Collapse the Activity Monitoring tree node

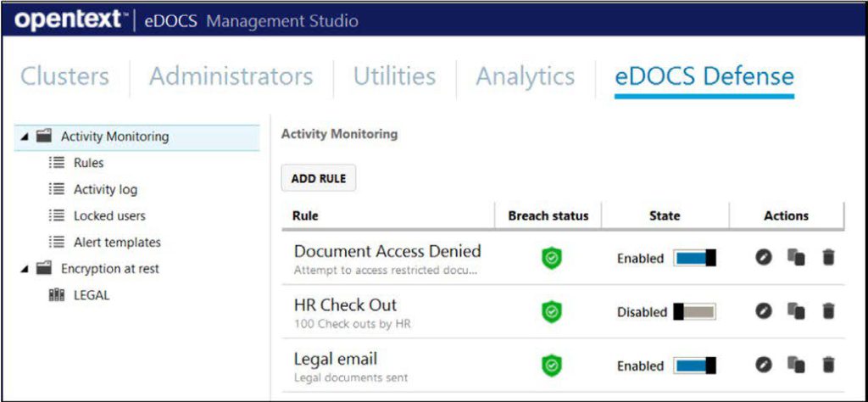point(25,137)
